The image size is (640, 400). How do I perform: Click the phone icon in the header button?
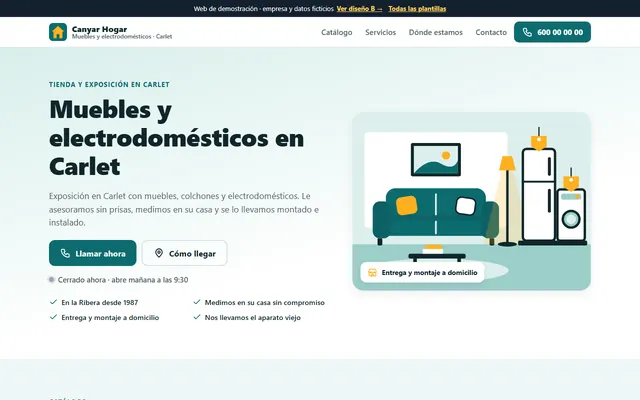527,32
